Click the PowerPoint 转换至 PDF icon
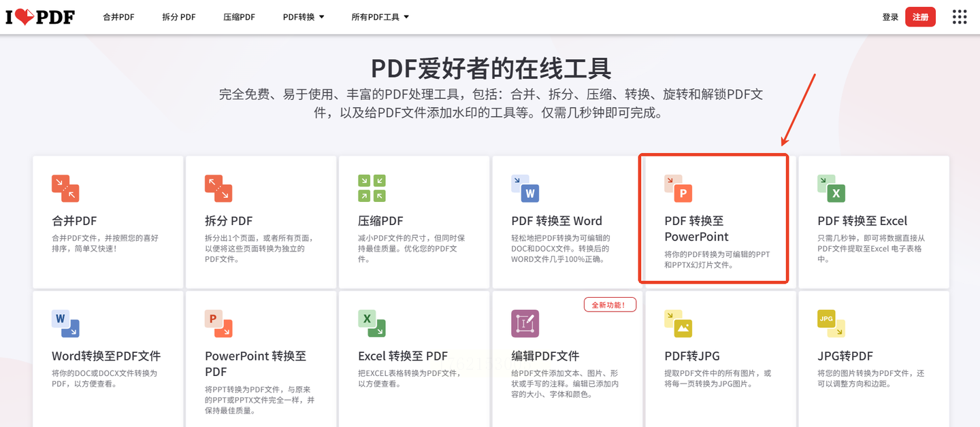 [x=218, y=324]
